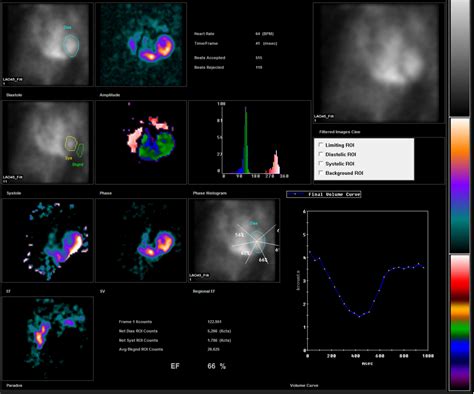Click the yellow systolic ROI outline
Screen dimensions: 474x394
tap(70, 143)
